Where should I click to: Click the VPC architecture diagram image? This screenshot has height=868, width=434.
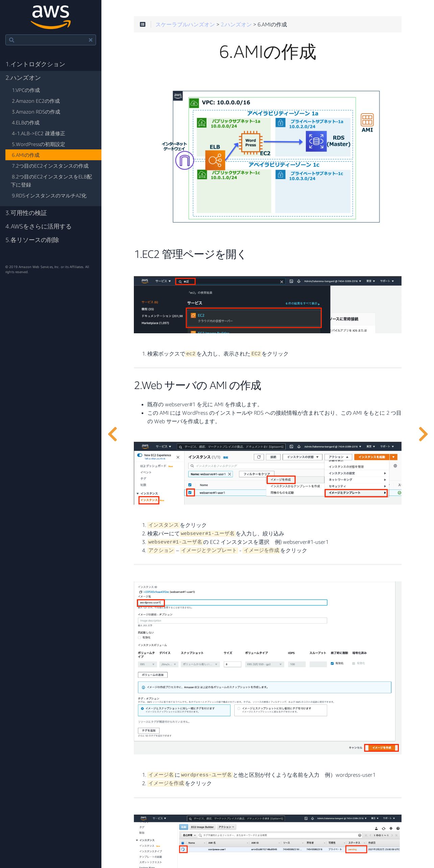[x=268, y=156]
